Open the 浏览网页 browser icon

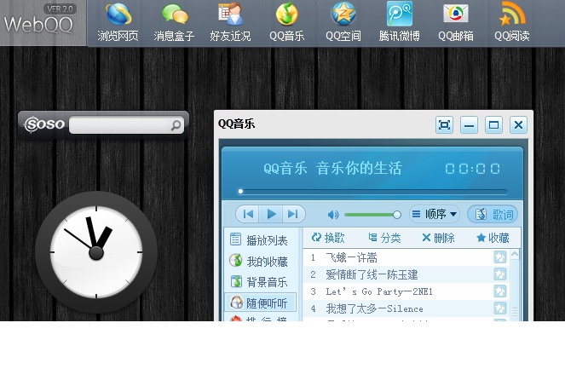tap(118, 21)
